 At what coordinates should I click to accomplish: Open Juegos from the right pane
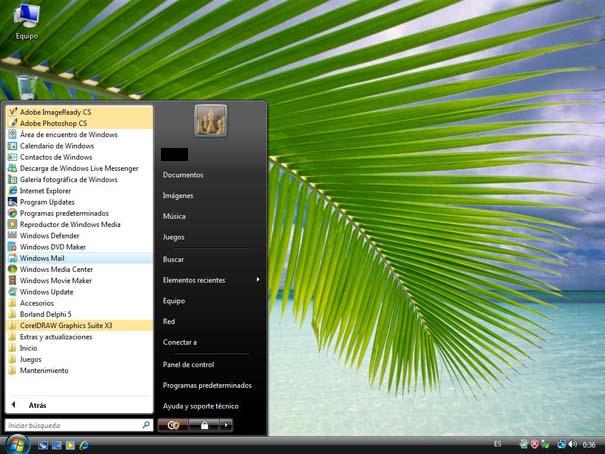pyautogui.click(x=174, y=237)
